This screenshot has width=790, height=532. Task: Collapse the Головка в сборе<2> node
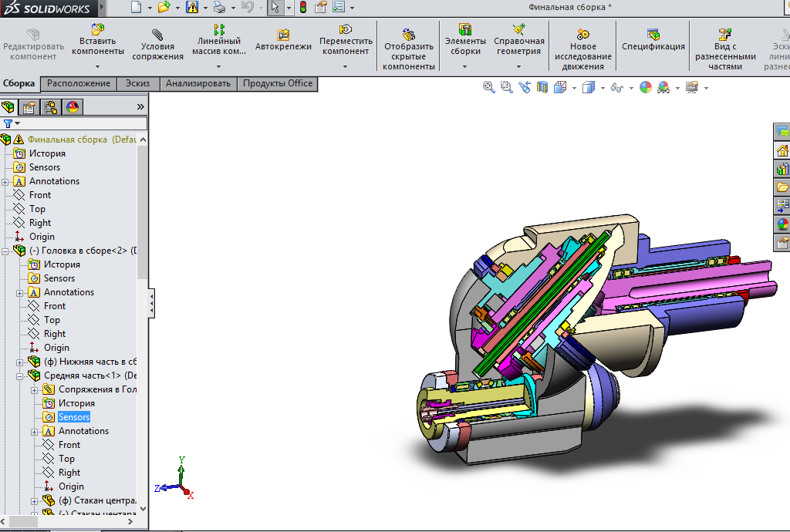point(5,251)
